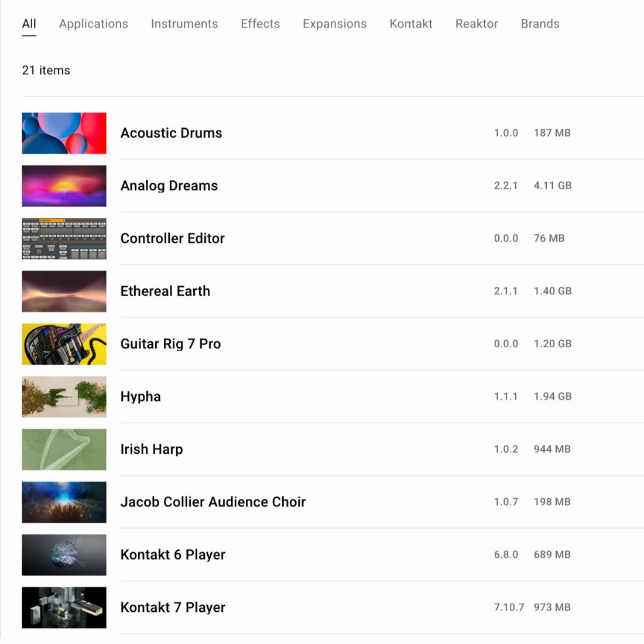Click the Kontakt 6 Player name
Screen dimensions: 644x644
tap(173, 555)
